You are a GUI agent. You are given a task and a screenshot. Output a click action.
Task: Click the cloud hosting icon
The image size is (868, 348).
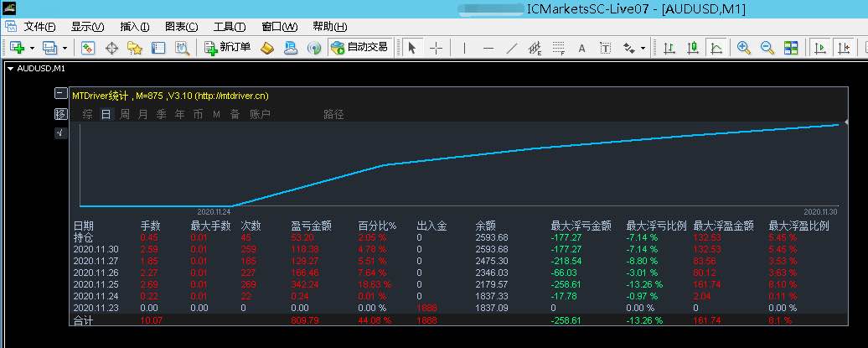click(290, 48)
